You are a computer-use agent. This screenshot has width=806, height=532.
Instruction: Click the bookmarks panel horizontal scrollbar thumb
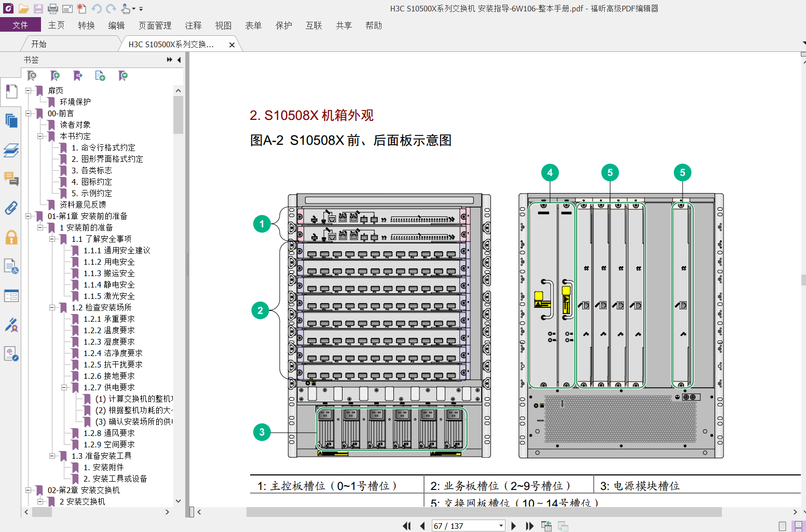(42, 512)
